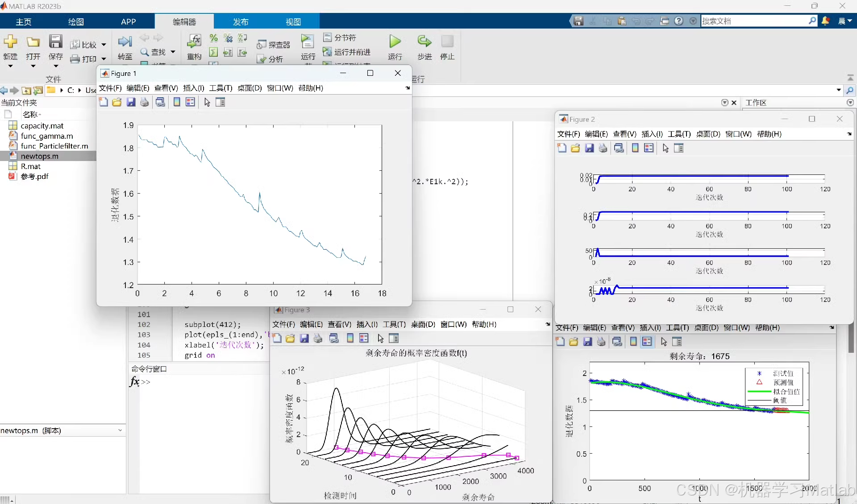Screen dimensions: 857x504
Task: Select func_gamma.m in current folder
Action: (x=46, y=136)
